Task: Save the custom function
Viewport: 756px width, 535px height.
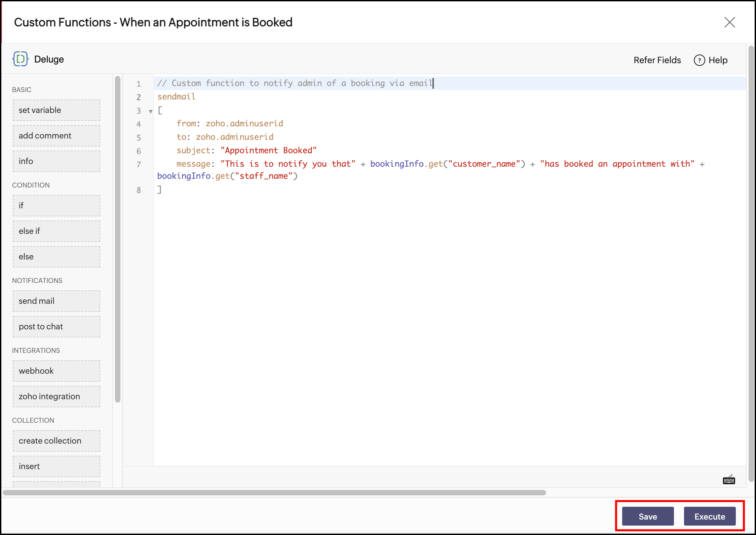Action: (648, 516)
